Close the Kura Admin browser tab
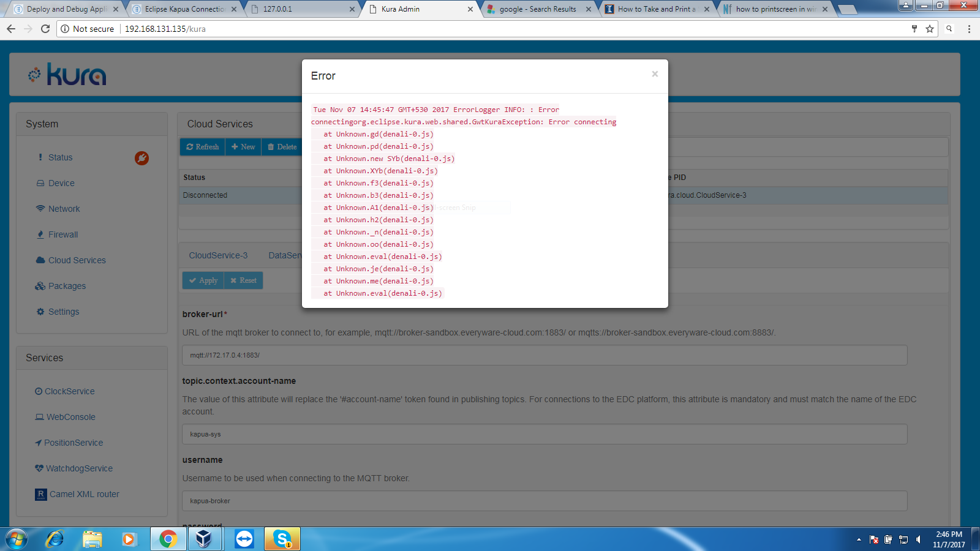 click(470, 9)
